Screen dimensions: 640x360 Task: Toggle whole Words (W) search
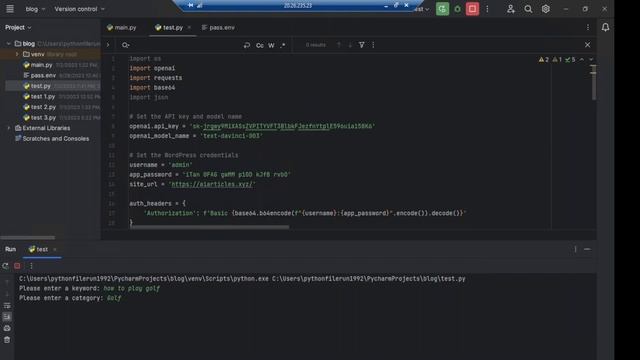coord(271,45)
